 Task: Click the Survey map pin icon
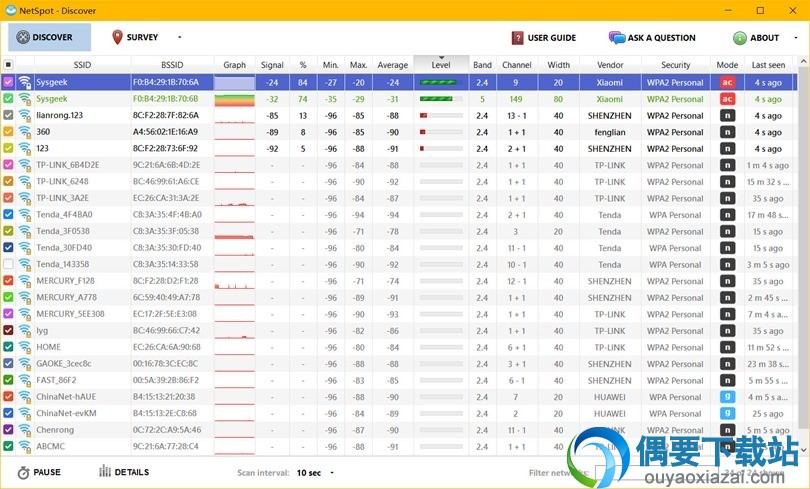[117, 37]
